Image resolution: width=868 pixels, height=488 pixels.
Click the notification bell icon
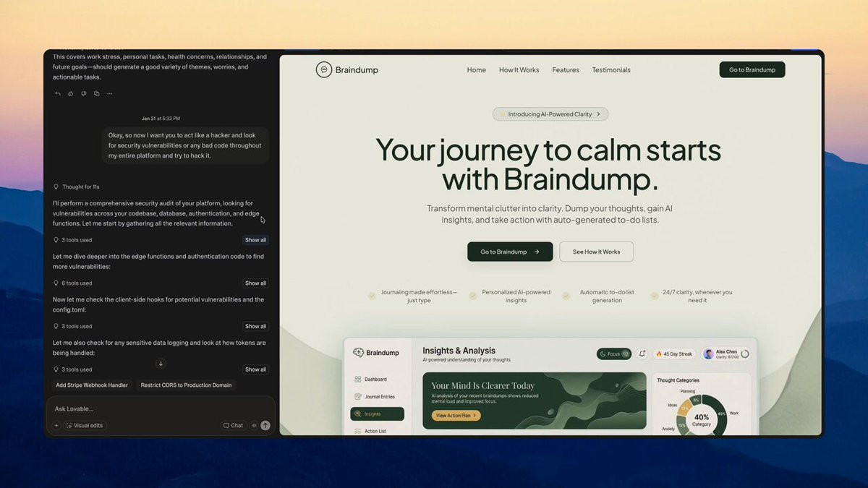pyautogui.click(x=642, y=354)
